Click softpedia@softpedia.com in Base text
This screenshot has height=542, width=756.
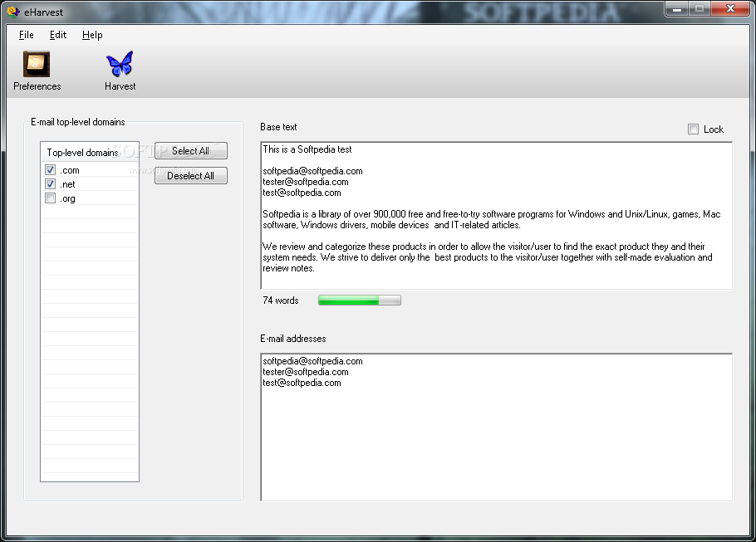(312, 171)
